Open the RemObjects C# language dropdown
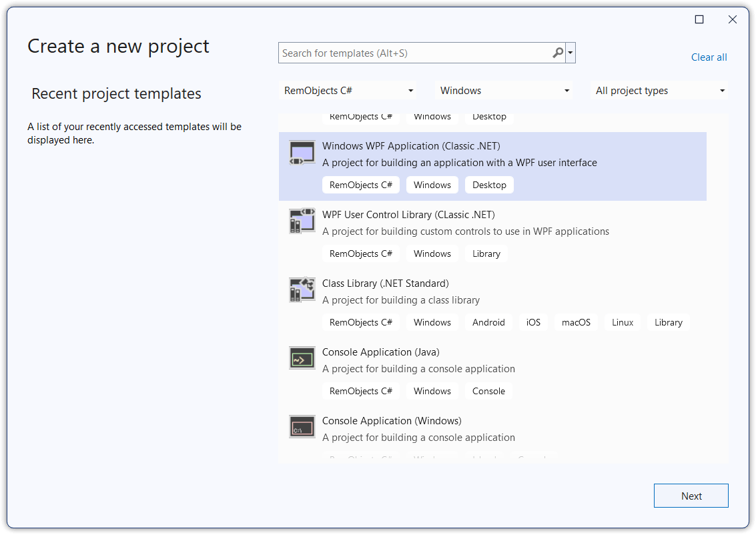 tap(348, 90)
